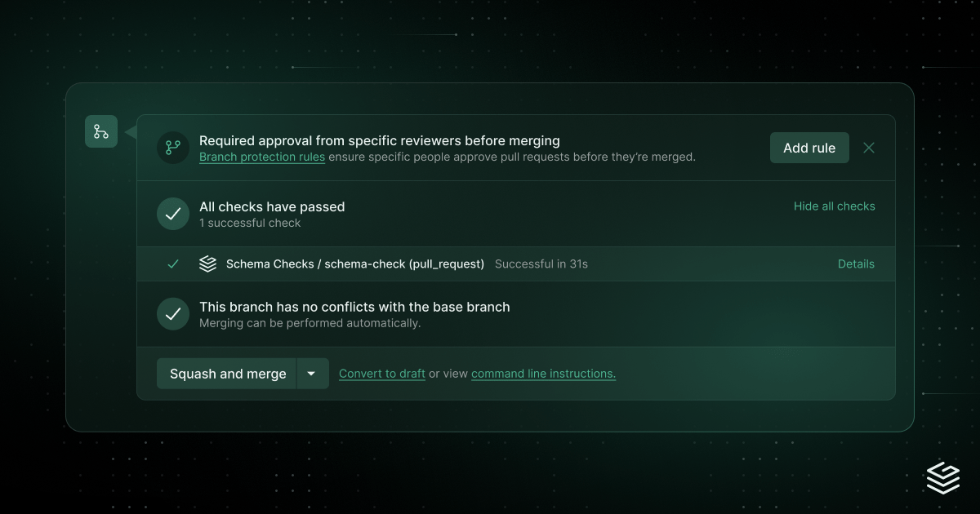Click the Successful in 31s status text

541,264
